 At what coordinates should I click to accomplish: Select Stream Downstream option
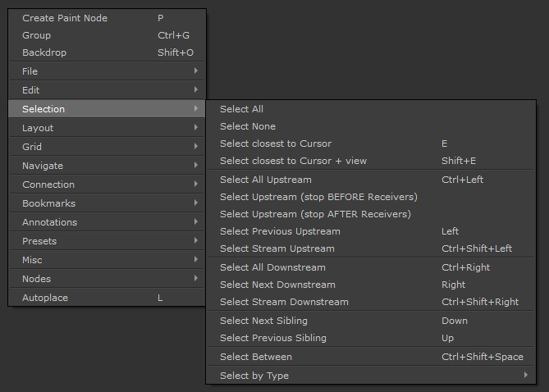[x=284, y=302]
